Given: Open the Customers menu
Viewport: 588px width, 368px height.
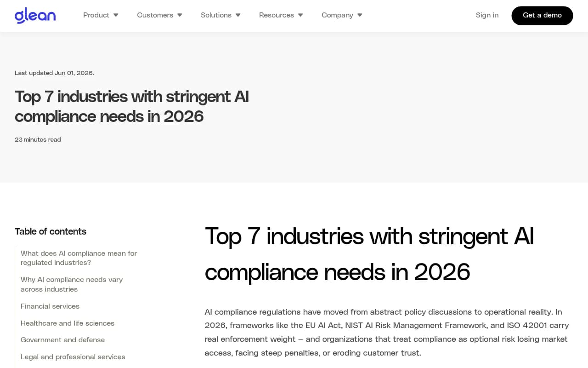Looking at the screenshot, I should pos(155,15).
